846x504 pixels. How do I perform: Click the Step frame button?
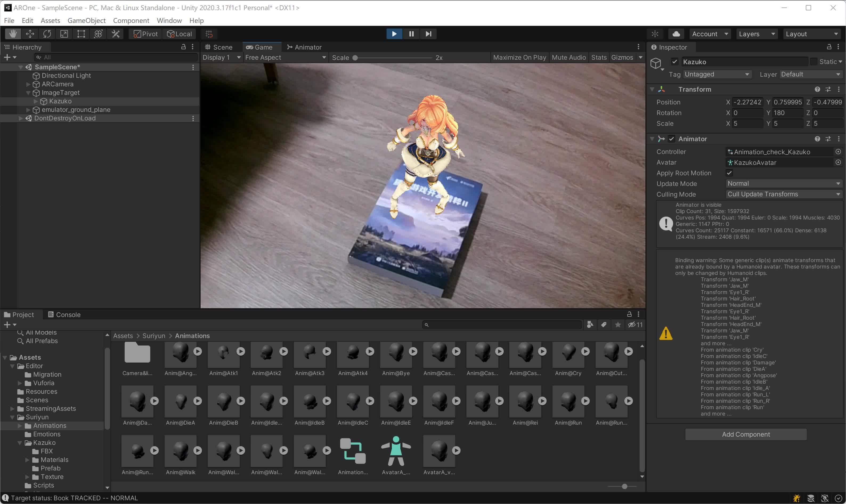pyautogui.click(x=428, y=34)
